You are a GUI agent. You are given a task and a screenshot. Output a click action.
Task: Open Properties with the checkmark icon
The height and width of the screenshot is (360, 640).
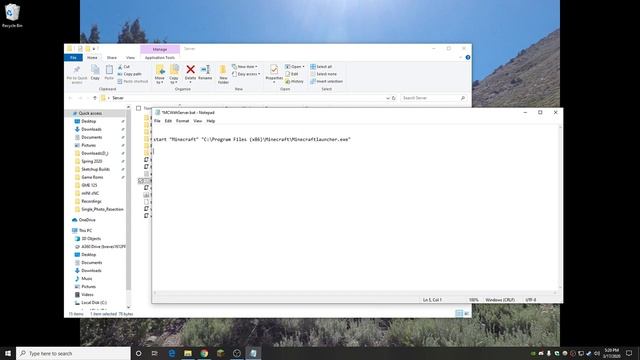click(x=274, y=72)
